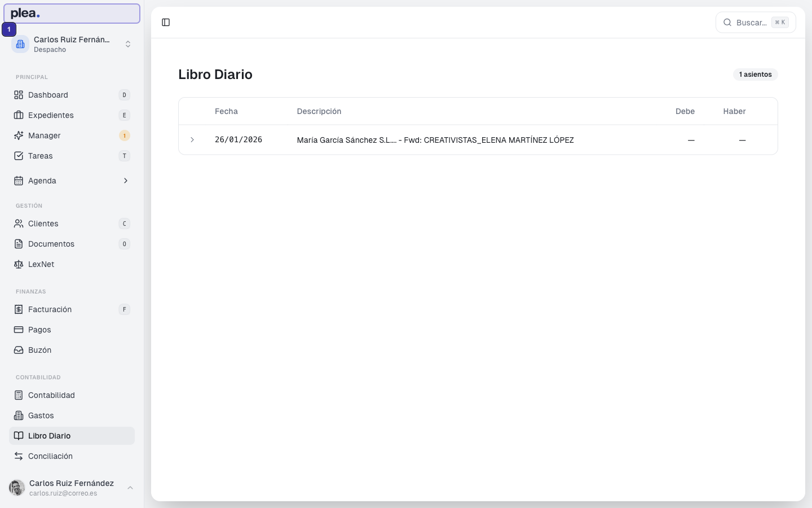Screen dimensions: 812x508
Task: Click the ⌘K shortcut badge
Action: 780,23
